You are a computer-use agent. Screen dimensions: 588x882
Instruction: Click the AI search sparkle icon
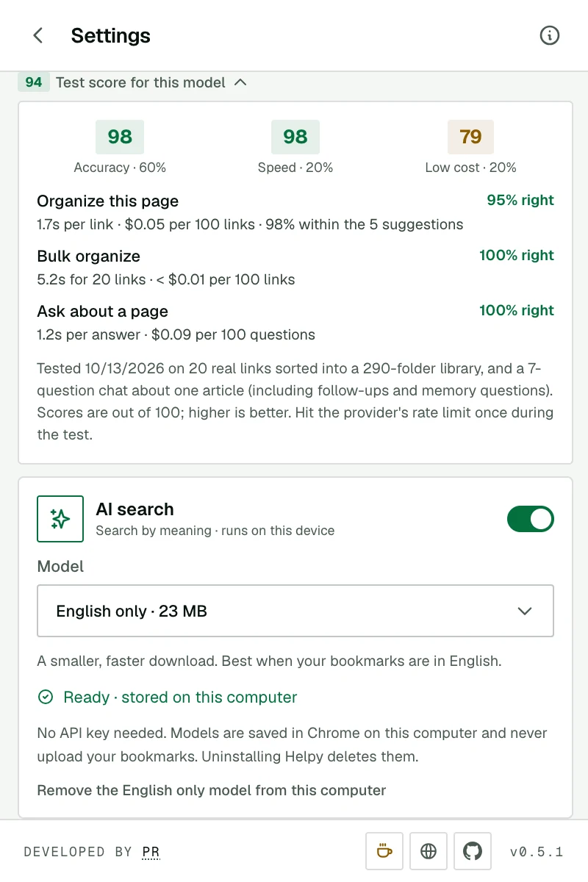click(x=60, y=519)
